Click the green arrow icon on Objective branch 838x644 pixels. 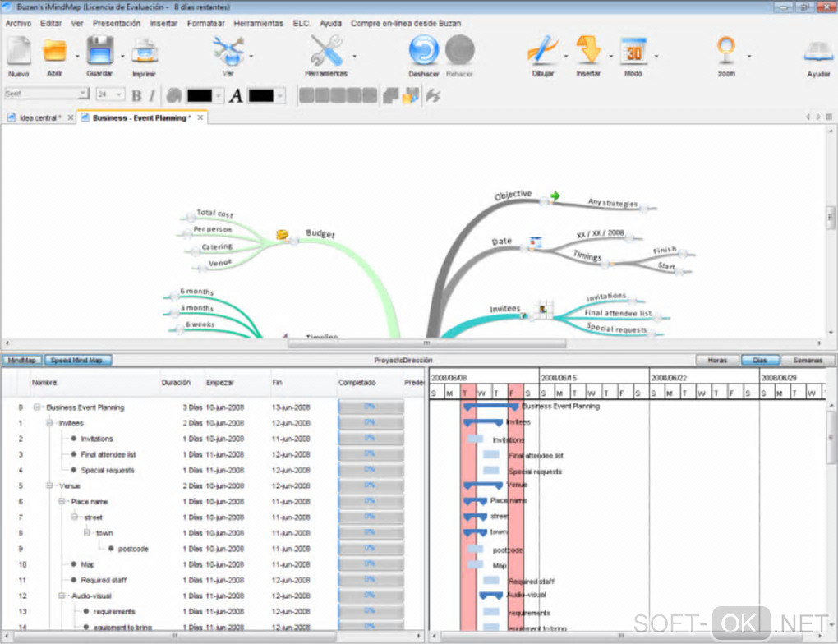pyautogui.click(x=555, y=196)
